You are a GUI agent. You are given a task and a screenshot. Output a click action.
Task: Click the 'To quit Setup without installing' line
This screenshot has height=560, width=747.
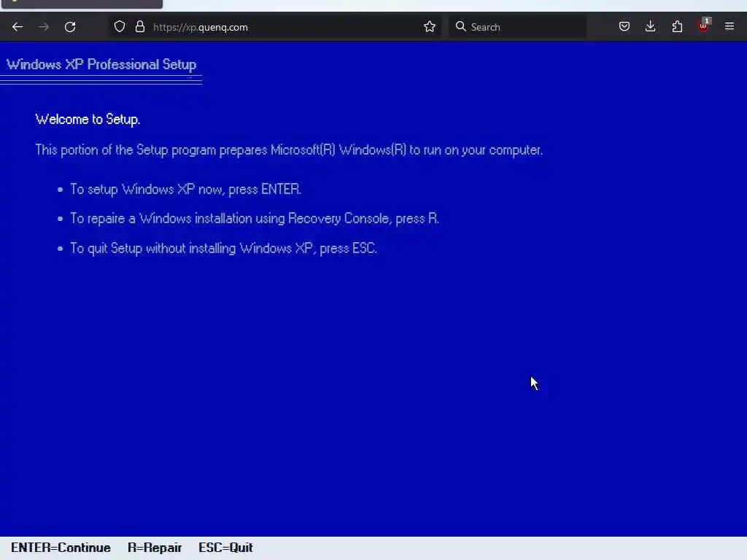pyautogui.click(x=223, y=248)
